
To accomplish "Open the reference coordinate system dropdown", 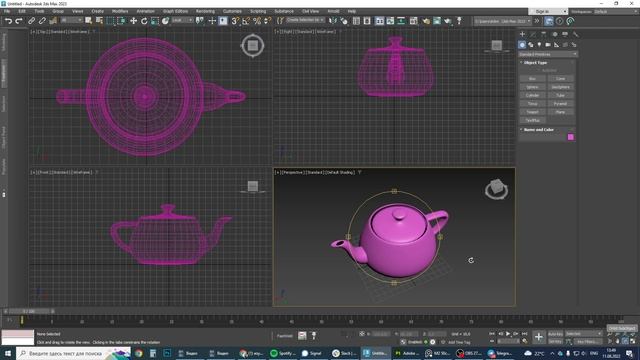I will [x=182, y=20].
